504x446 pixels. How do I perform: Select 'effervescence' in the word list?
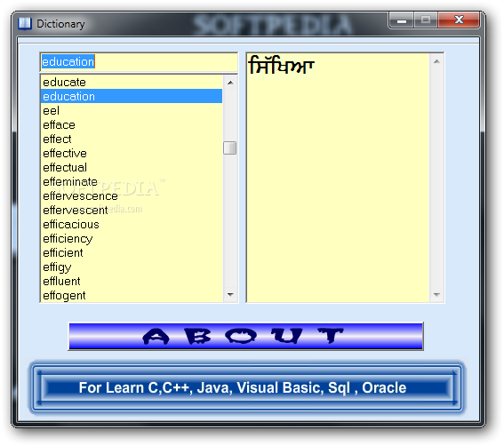pyautogui.click(x=132, y=195)
